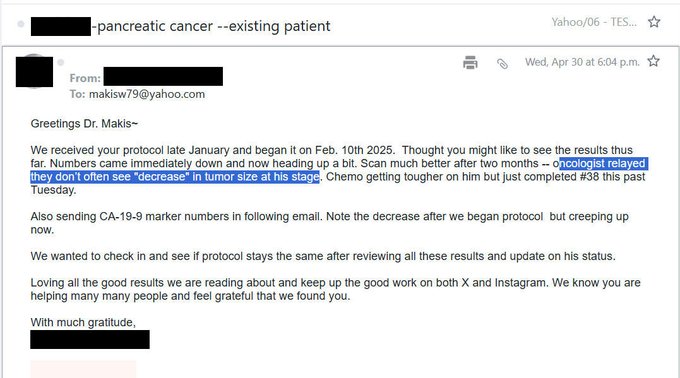The image size is (680, 378).
Task: Open the attachment paperclip icon
Action: click(502, 64)
